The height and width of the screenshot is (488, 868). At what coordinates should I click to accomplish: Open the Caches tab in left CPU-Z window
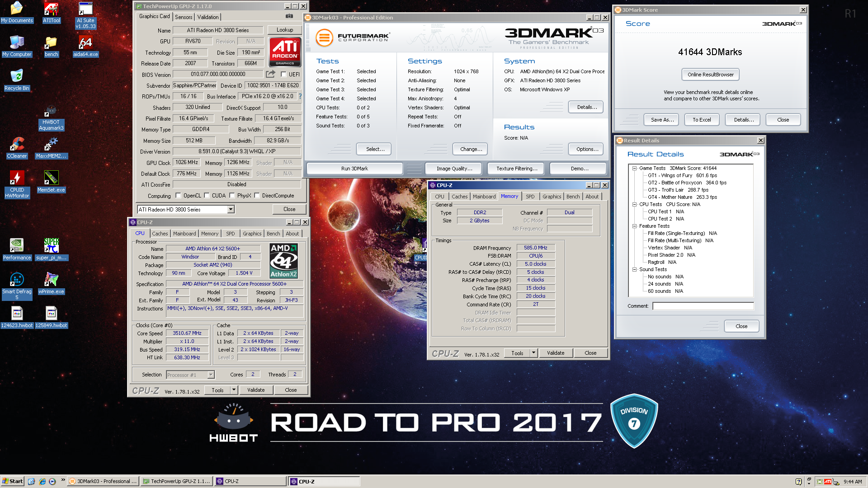point(160,234)
